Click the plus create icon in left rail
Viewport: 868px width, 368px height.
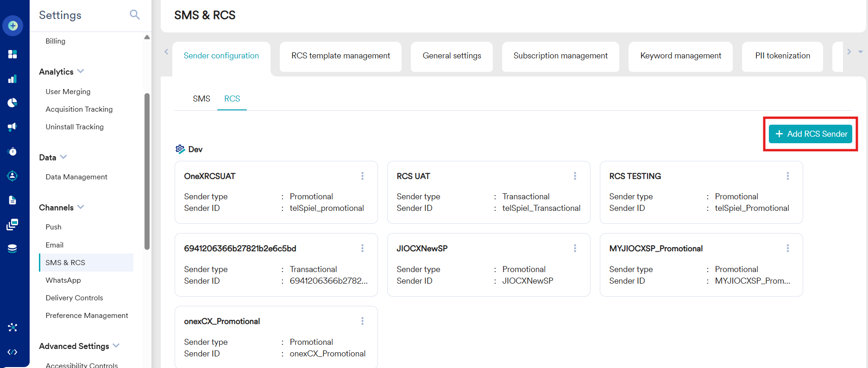tap(13, 26)
